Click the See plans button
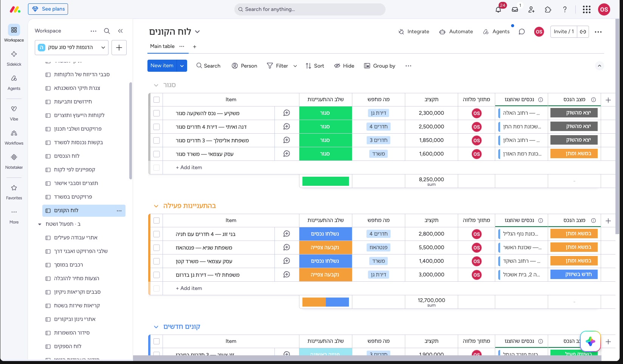This screenshot has height=364, width=623. (x=48, y=9)
